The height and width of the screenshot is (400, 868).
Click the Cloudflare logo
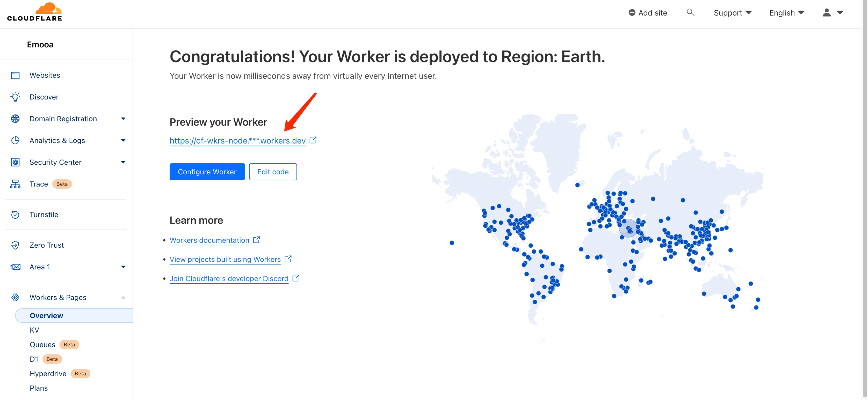coord(35,12)
